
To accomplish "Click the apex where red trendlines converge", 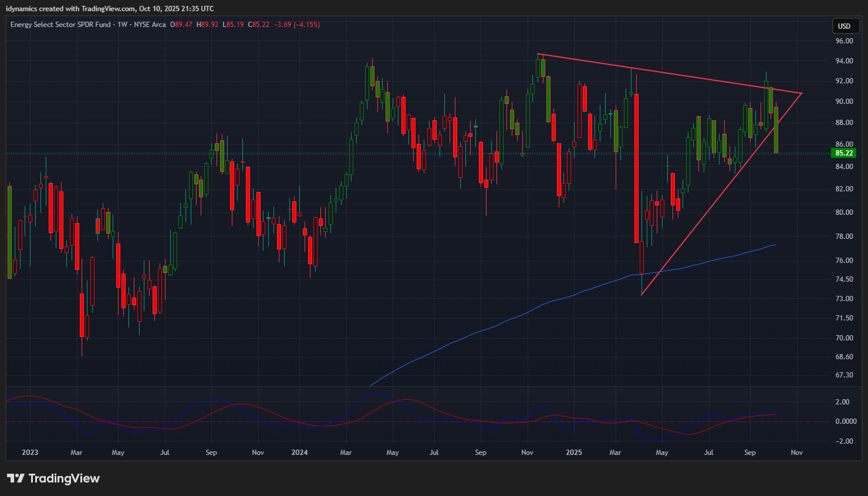I will coord(801,93).
